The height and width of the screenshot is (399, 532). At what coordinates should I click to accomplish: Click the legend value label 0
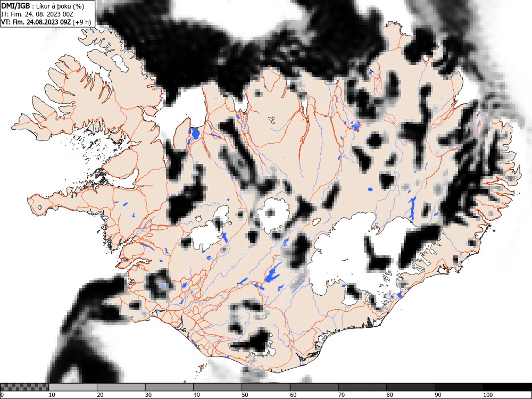(2, 395)
